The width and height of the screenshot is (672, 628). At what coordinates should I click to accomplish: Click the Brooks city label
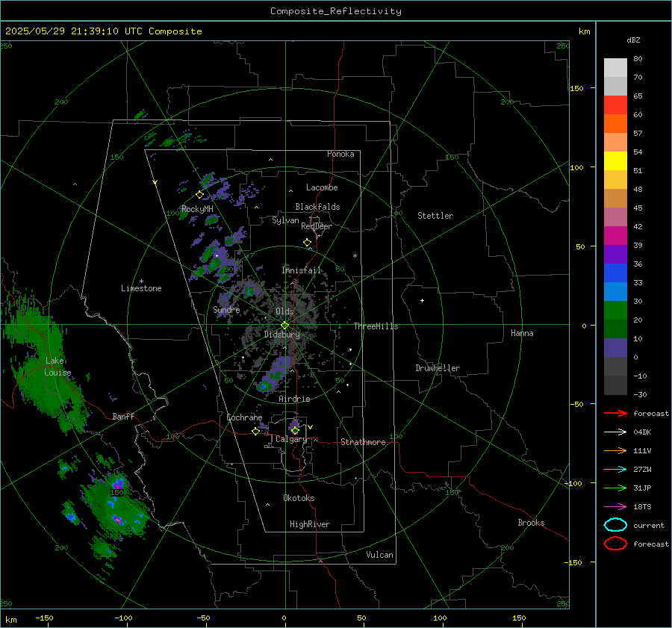pyautogui.click(x=531, y=523)
